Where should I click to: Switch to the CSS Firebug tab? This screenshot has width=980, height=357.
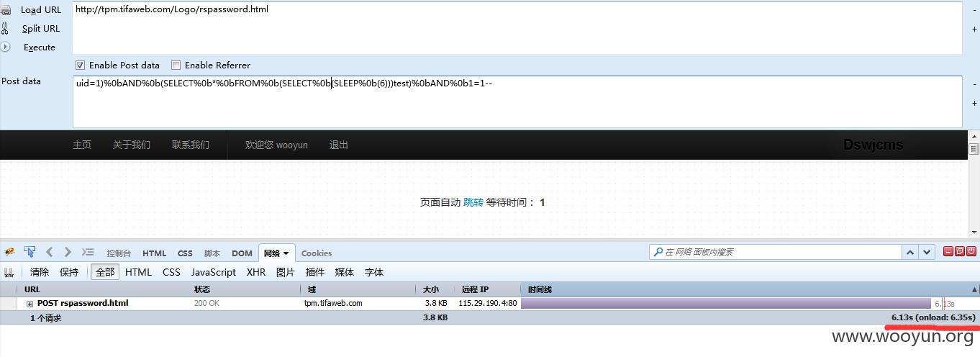pos(185,253)
